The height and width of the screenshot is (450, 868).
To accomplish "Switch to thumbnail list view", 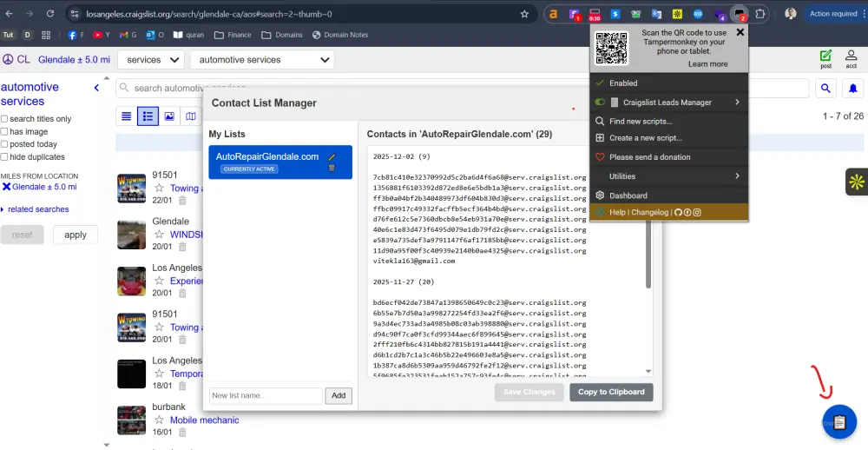I will pos(148,116).
